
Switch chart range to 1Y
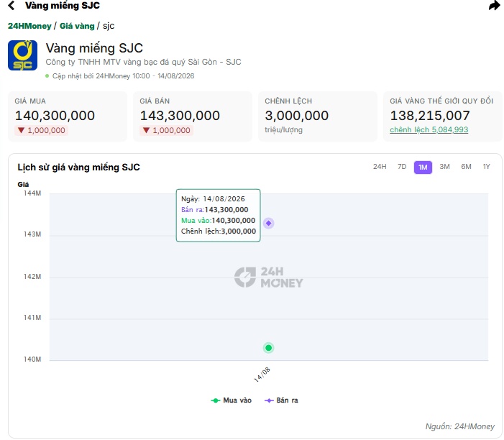(486, 167)
